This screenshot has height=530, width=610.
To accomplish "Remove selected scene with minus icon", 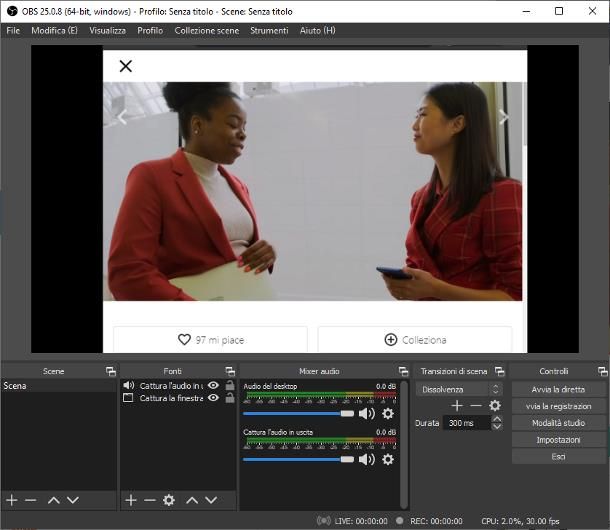I will pos(31,500).
